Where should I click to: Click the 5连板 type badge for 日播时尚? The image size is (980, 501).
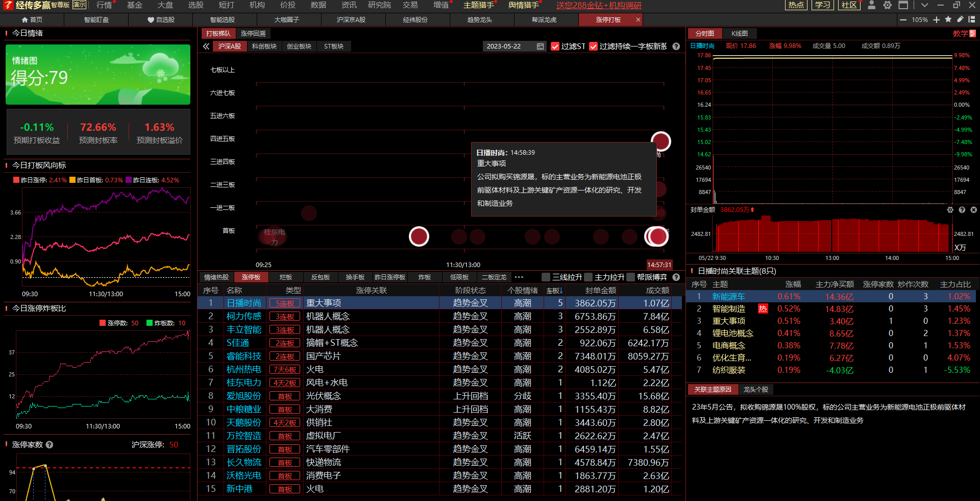285,303
